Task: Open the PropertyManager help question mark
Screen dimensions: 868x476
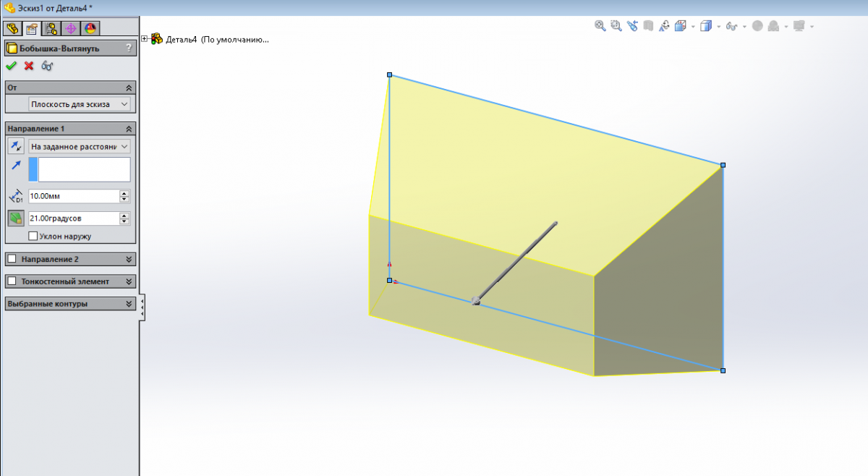Action: (129, 48)
